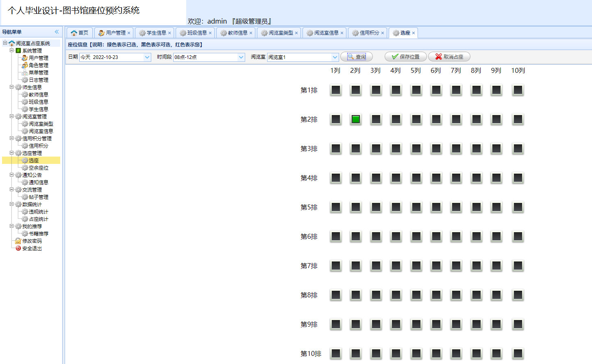592x364 pixels.
Task: Click the green icon next to 系统管理
Action: point(18,50)
